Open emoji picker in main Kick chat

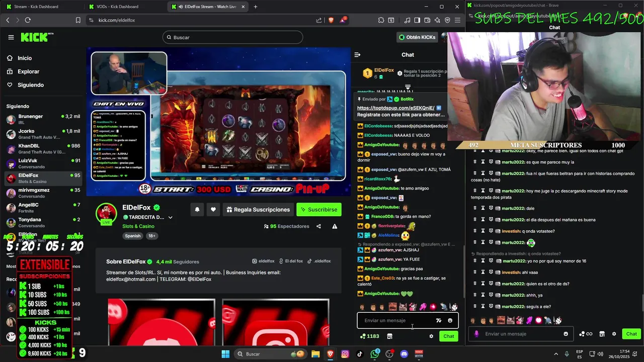tap(450, 320)
